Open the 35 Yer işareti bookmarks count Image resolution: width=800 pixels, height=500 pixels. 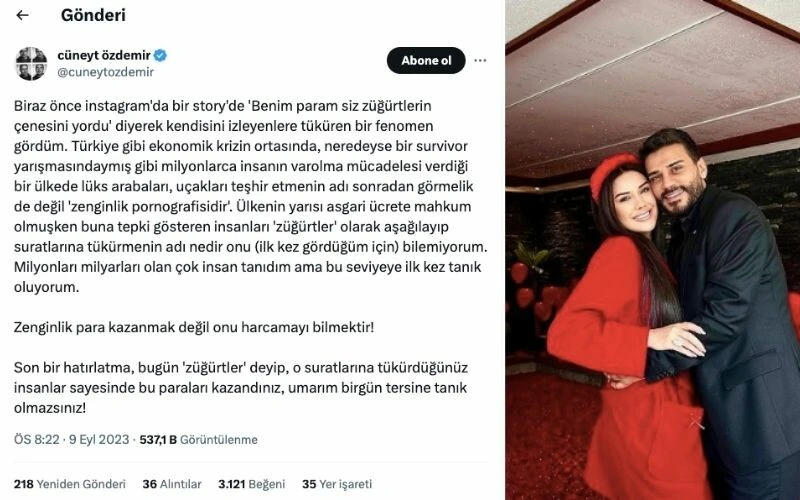tap(337, 484)
